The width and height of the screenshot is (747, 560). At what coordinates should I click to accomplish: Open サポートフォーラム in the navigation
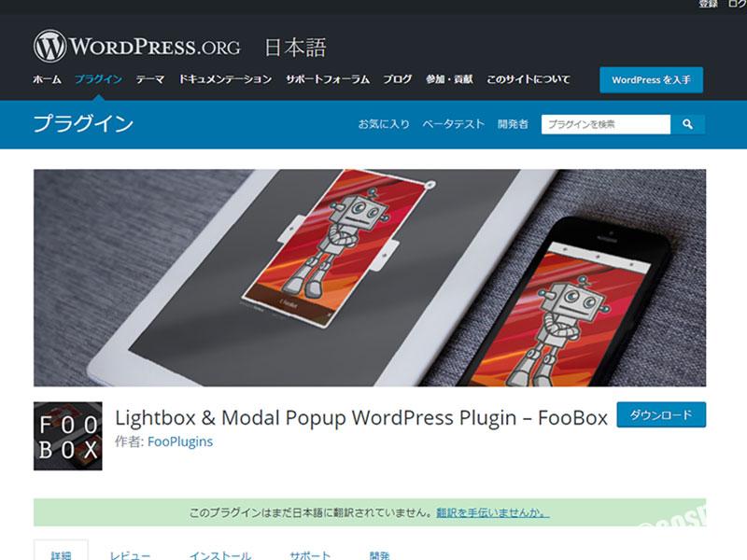click(x=328, y=79)
